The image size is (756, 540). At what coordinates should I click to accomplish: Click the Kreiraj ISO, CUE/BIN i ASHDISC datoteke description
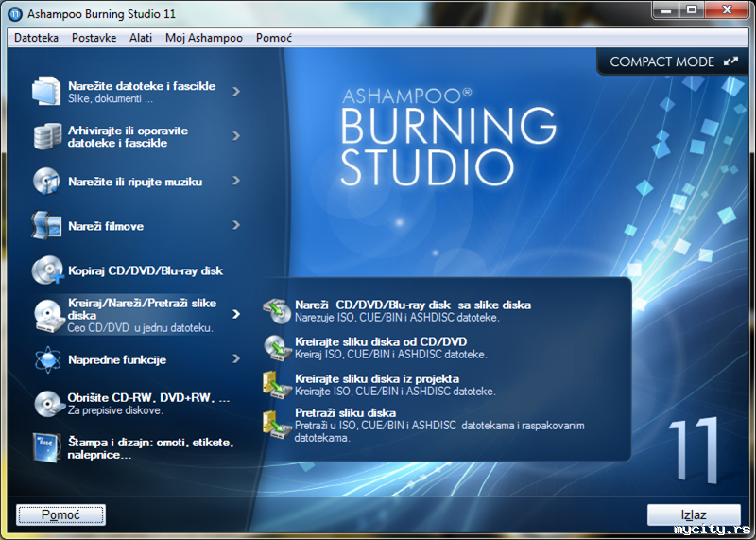[x=391, y=355]
